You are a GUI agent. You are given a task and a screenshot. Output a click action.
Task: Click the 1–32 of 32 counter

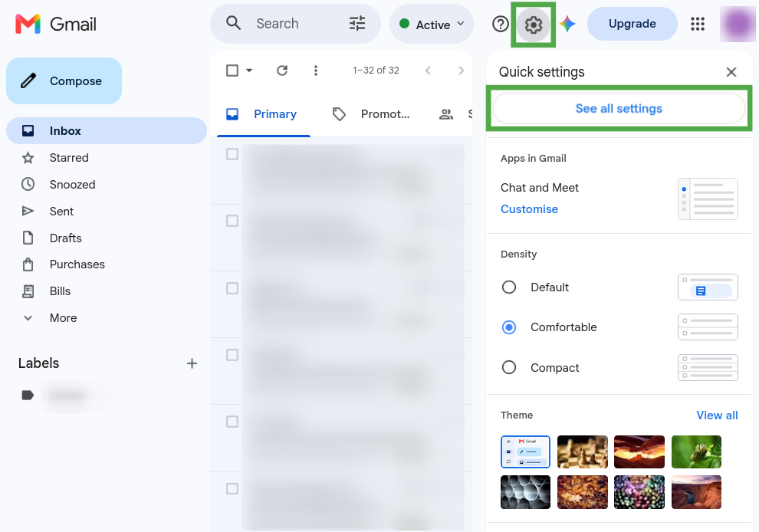tap(376, 71)
